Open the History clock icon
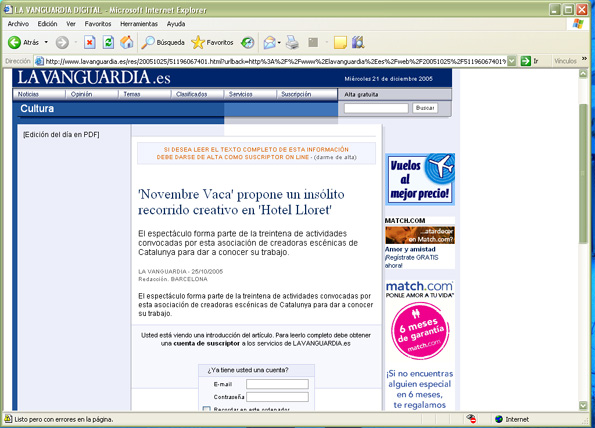 coord(247,42)
